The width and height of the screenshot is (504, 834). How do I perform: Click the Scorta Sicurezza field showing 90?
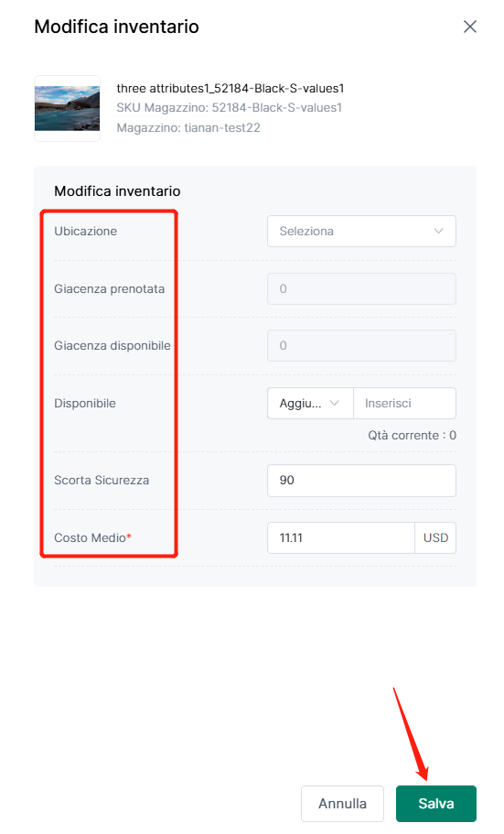coord(361,481)
